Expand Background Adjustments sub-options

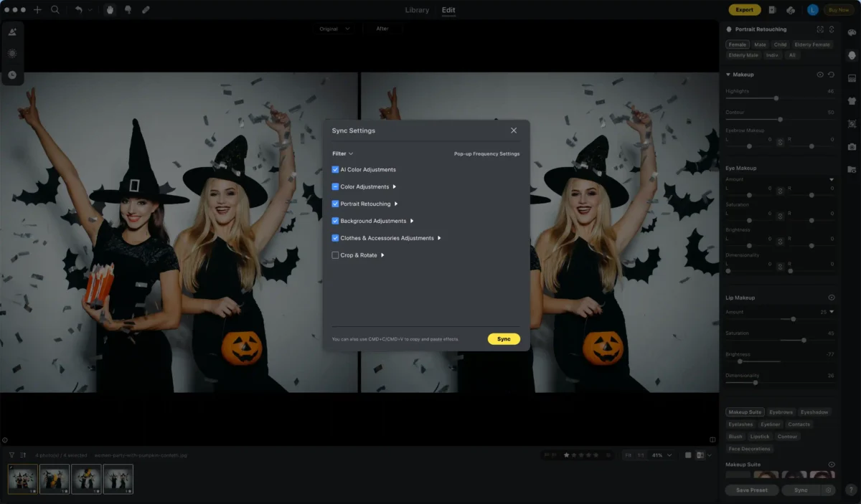412,221
